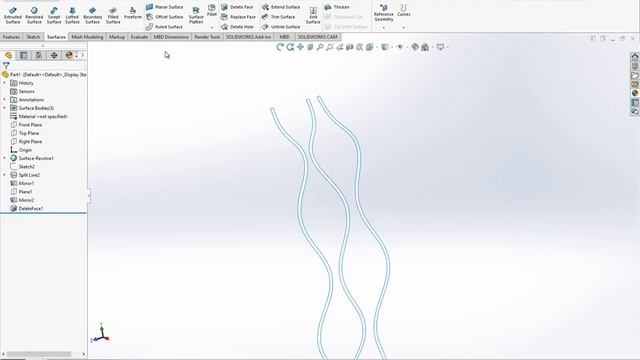Click the Ruled Surface command

tap(164, 27)
